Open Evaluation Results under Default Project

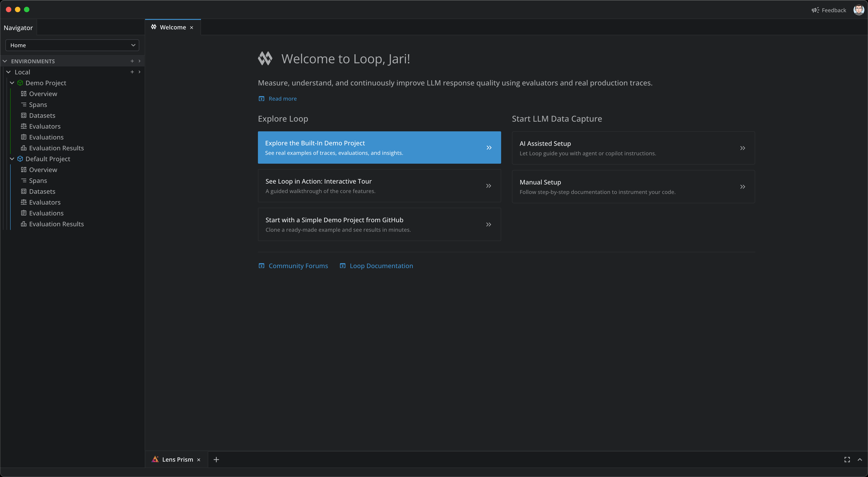pyautogui.click(x=56, y=224)
